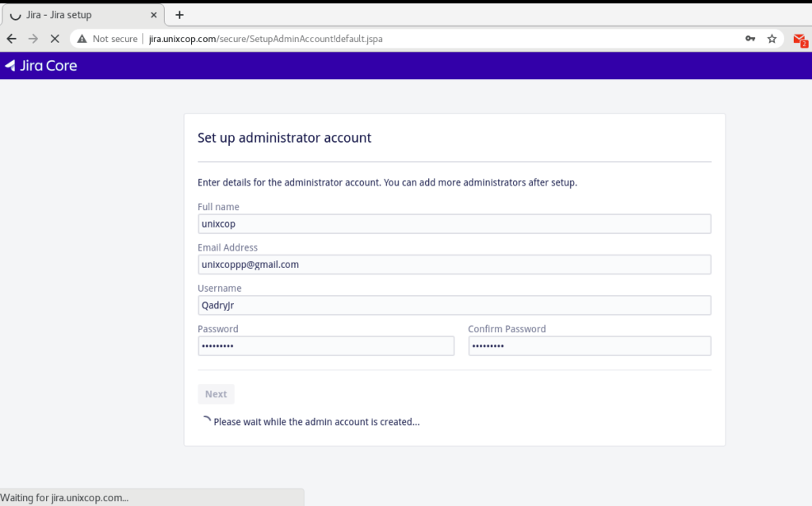This screenshot has width=812, height=506.
Task: Click the 'Enter details for the administrator account' text
Action: tap(387, 182)
